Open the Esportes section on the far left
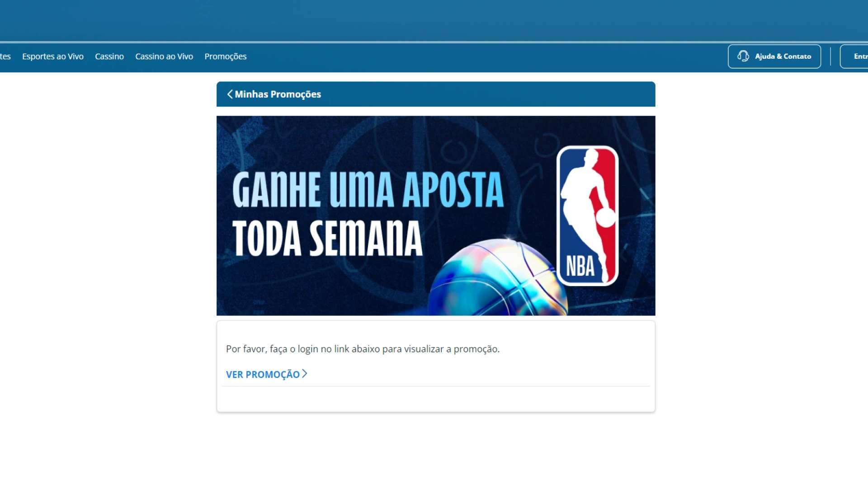 tap(5, 56)
